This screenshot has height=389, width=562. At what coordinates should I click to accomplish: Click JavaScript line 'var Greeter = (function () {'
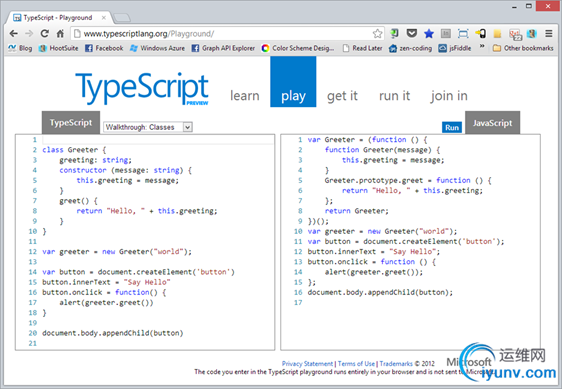pos(367,140)
